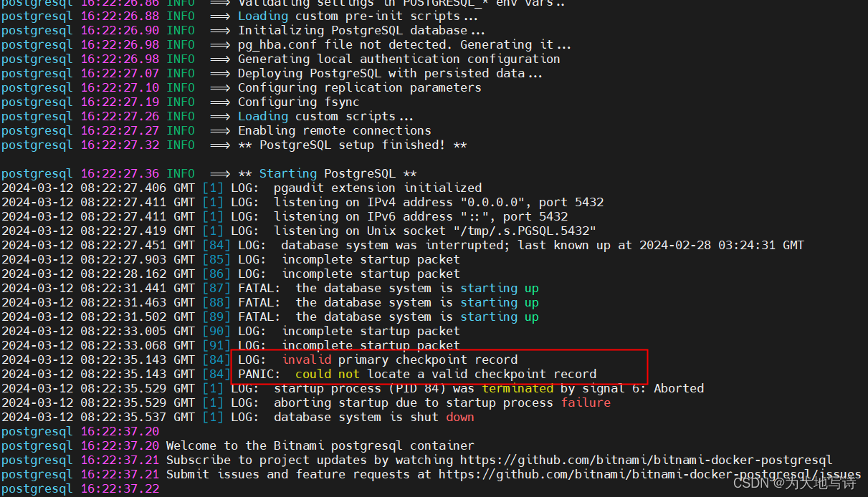Click timestamp "2024-03-12 08:22:28.162 GMT"
The image size is (868, 497).
[x=98, y=274]
